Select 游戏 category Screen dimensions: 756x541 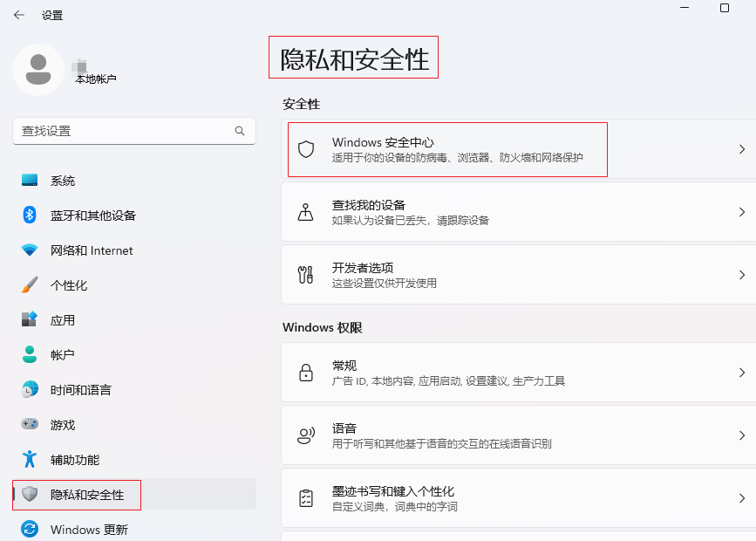pos(134,424)
